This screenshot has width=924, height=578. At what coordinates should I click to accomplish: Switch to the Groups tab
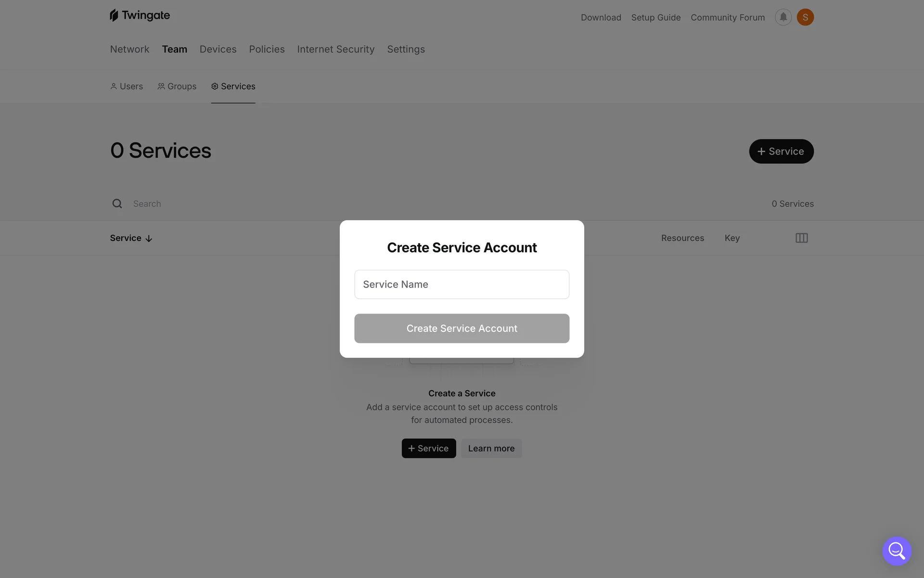(177, 86)
